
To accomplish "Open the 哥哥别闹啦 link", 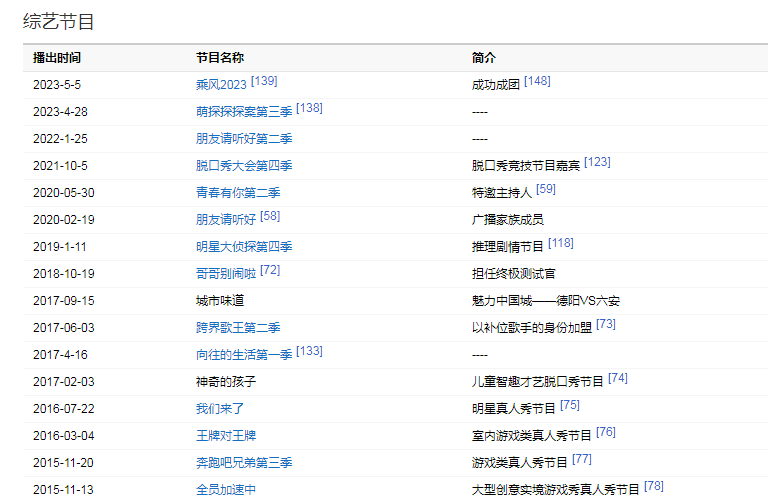I will coord(226,274).
